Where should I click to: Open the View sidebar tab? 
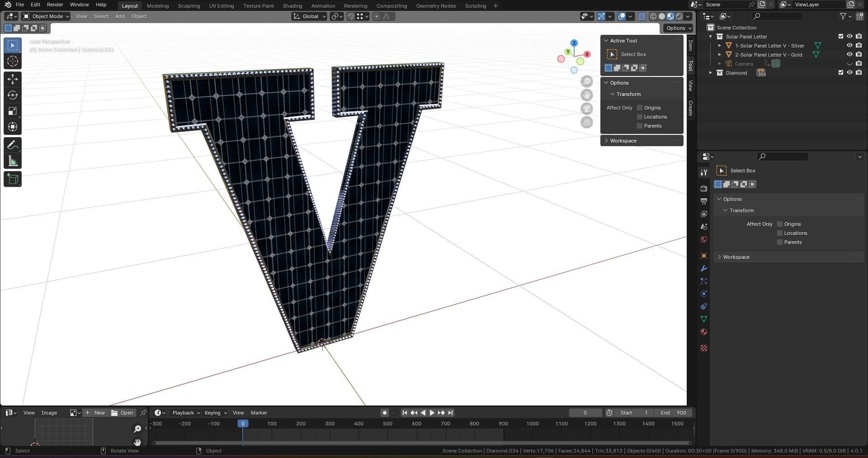tap(690, 85)
